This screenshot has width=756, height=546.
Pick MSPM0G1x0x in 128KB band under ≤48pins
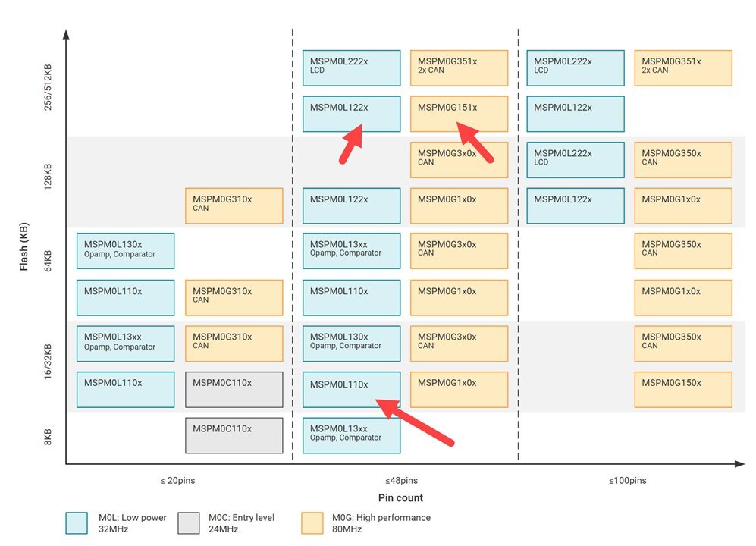tap(459, 206)
